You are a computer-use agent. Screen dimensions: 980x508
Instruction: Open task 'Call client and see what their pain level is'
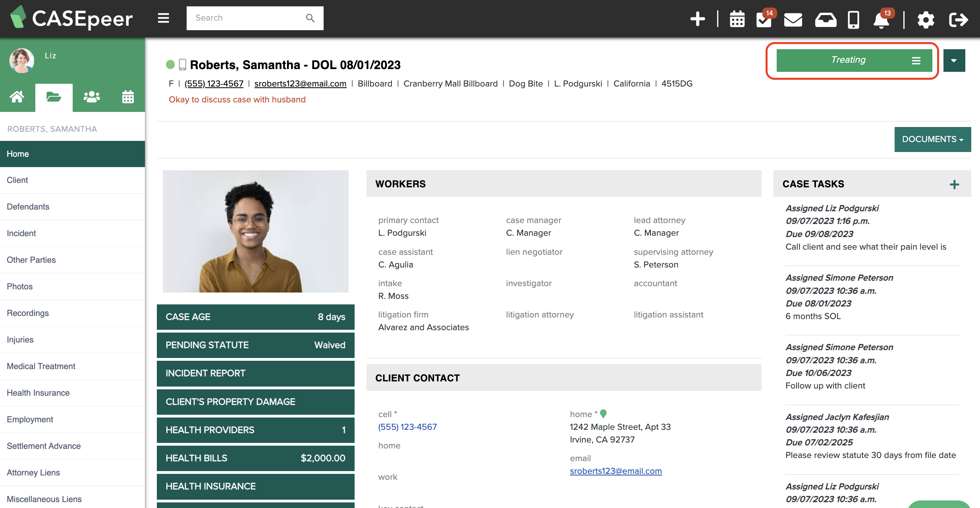(866, 247)
